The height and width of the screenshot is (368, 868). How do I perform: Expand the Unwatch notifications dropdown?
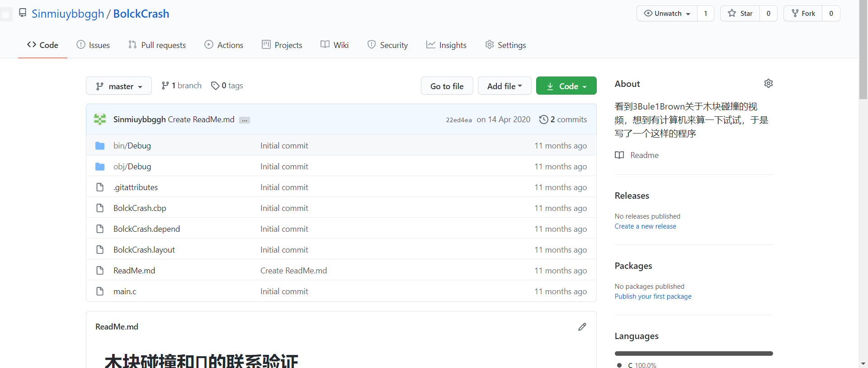pos(667,14)
